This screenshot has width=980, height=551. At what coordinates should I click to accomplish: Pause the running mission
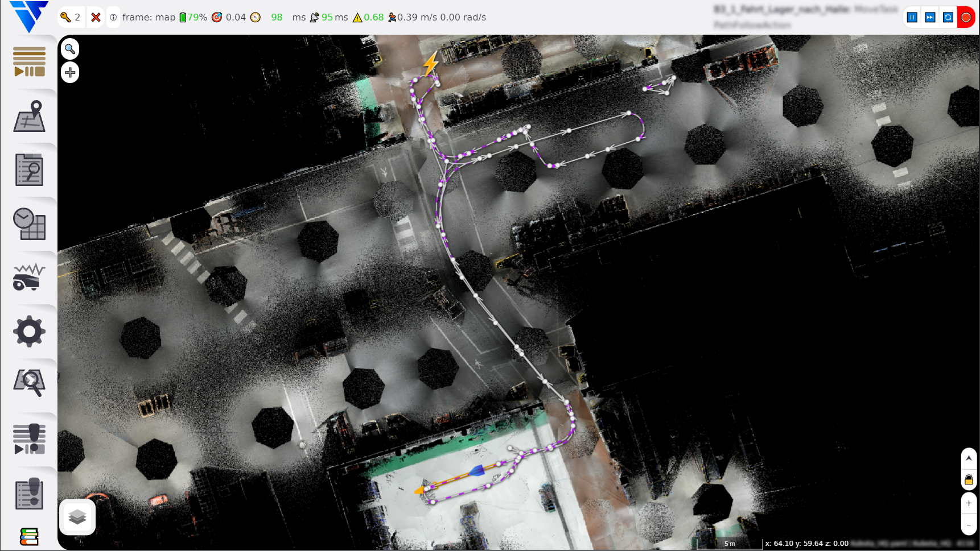point(912,17)
